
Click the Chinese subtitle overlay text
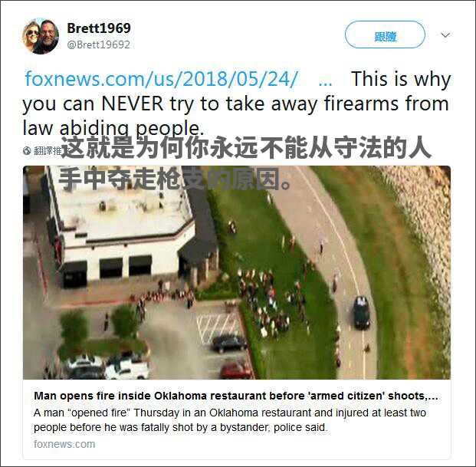[245, 163]
